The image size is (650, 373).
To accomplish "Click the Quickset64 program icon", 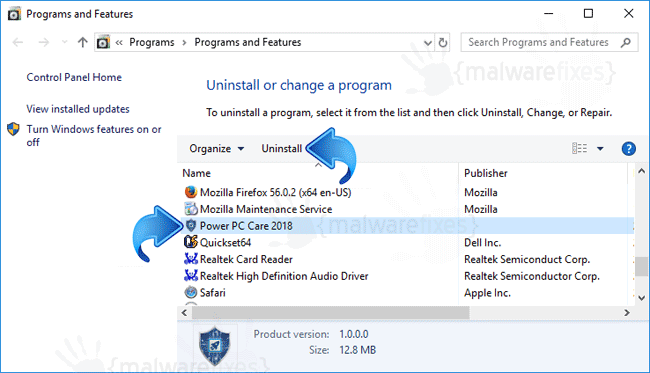I will [x=191, y=242].
